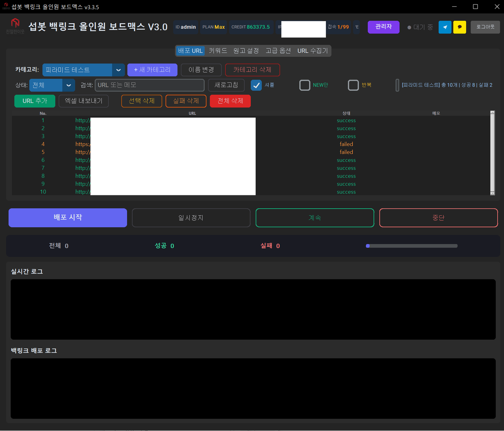Image resolution: width=504 pixels, height=431 pixels.
Task: Click the 피라미드 테스트 summary status text
Action: pyautogui.click(x=447, y=85)
